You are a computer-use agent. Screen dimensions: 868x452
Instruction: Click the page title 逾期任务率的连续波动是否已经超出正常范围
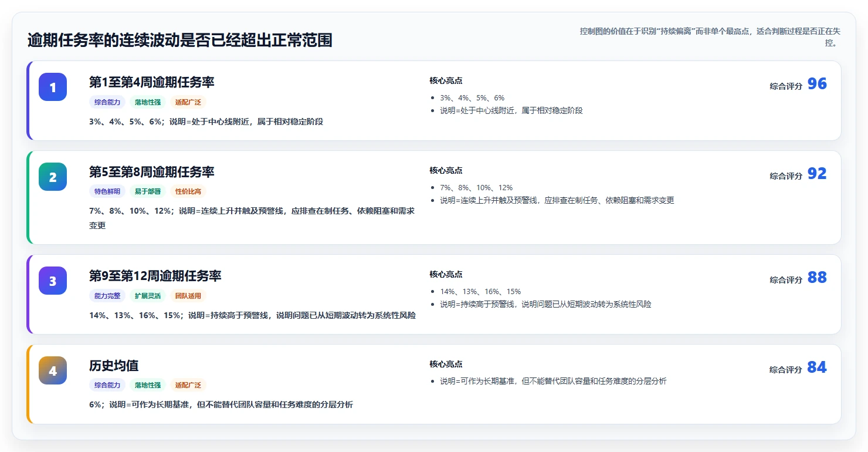pos(180,41)
